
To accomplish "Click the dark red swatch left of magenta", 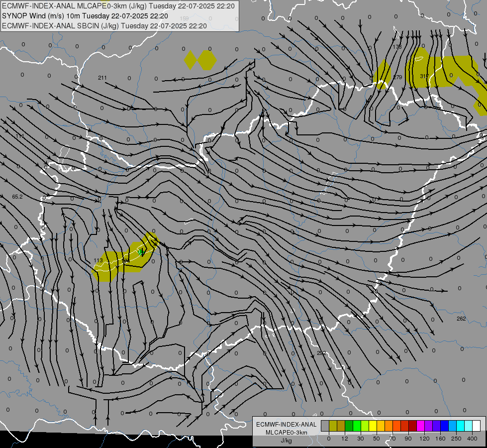I will pyautogui.click(x=412, y=426).
